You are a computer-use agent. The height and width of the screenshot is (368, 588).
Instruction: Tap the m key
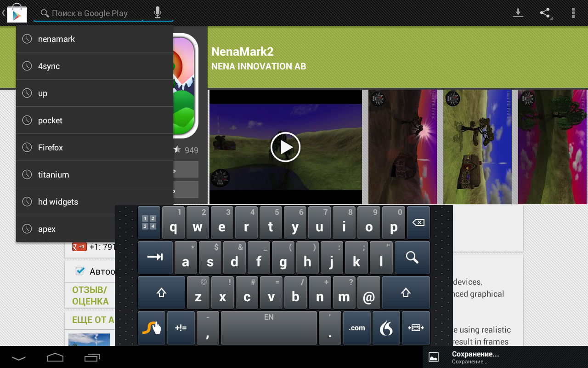344,293
